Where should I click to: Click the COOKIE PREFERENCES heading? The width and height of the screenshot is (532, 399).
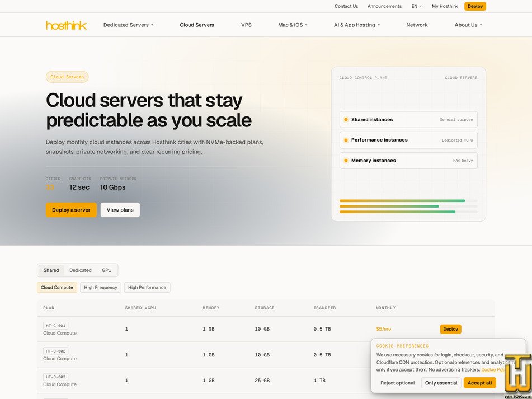click(x=402, y=346)
